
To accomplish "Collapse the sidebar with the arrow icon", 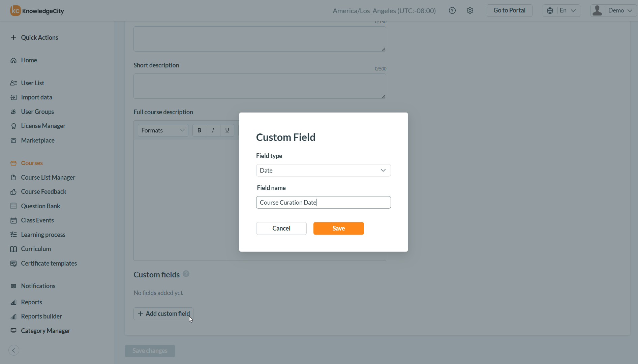I will pyautogui.click(x=14, y=350).
